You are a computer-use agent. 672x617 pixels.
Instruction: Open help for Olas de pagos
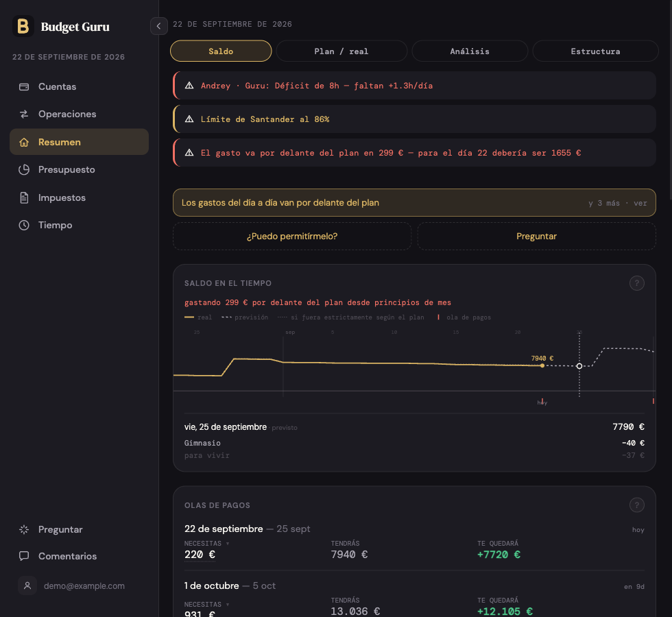637,505
